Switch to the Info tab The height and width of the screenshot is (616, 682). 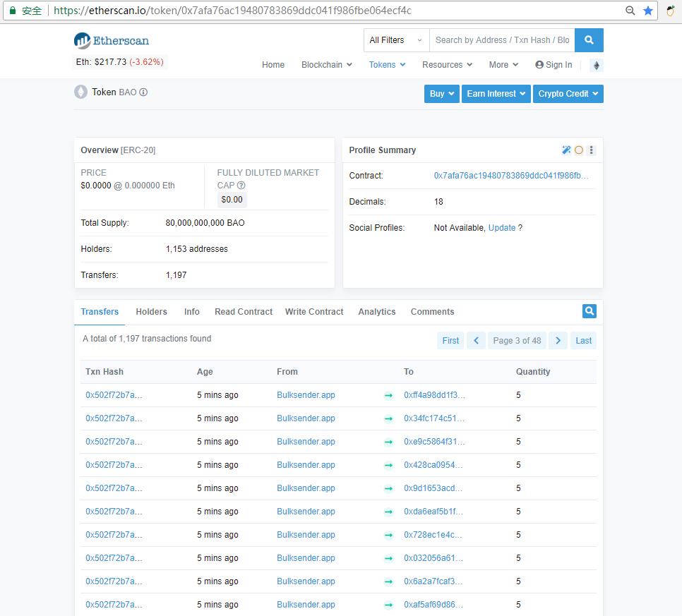click(192, 312)
